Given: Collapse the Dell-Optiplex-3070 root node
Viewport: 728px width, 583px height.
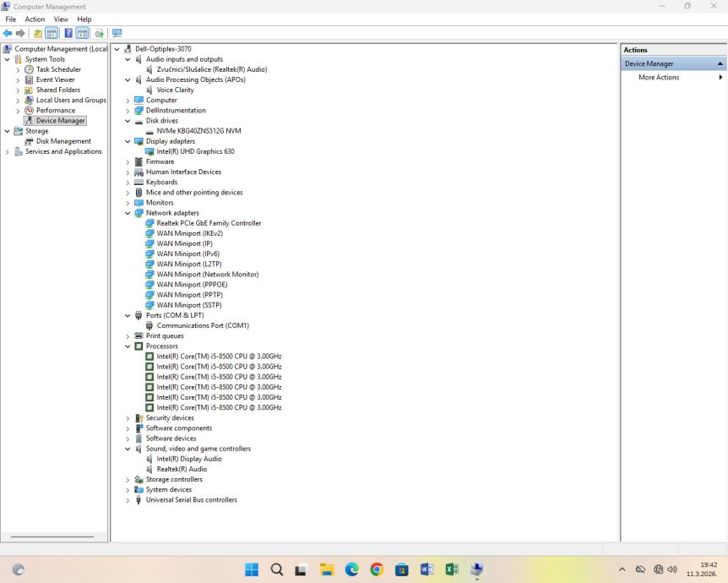Looking at the screenshot, I should point(117,49).
